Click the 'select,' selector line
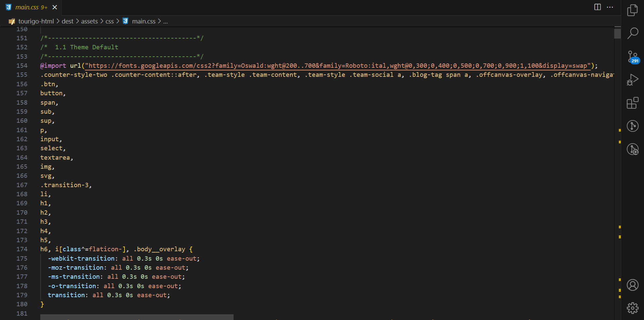The image size is (644, 320). click(53, 148)
